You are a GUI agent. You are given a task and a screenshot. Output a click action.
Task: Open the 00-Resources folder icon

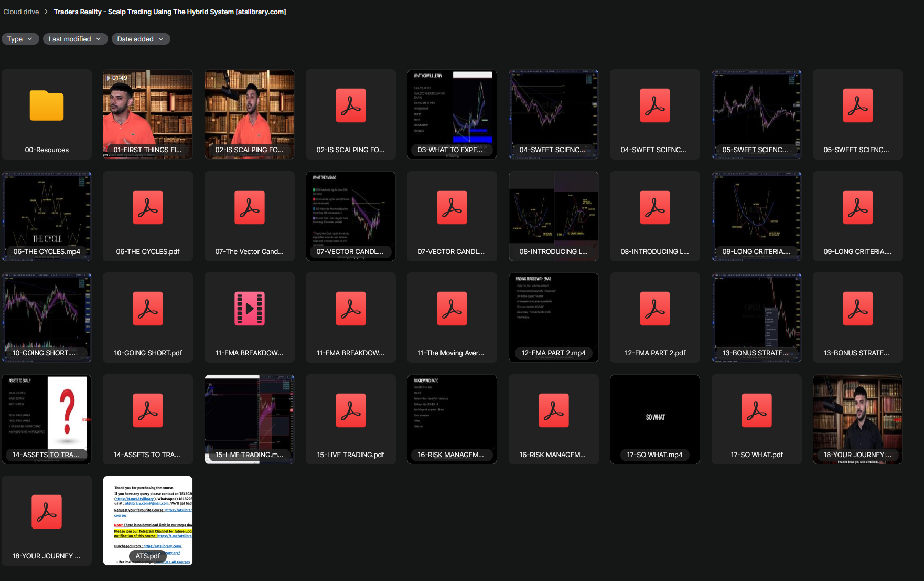(x=47, y=106)
